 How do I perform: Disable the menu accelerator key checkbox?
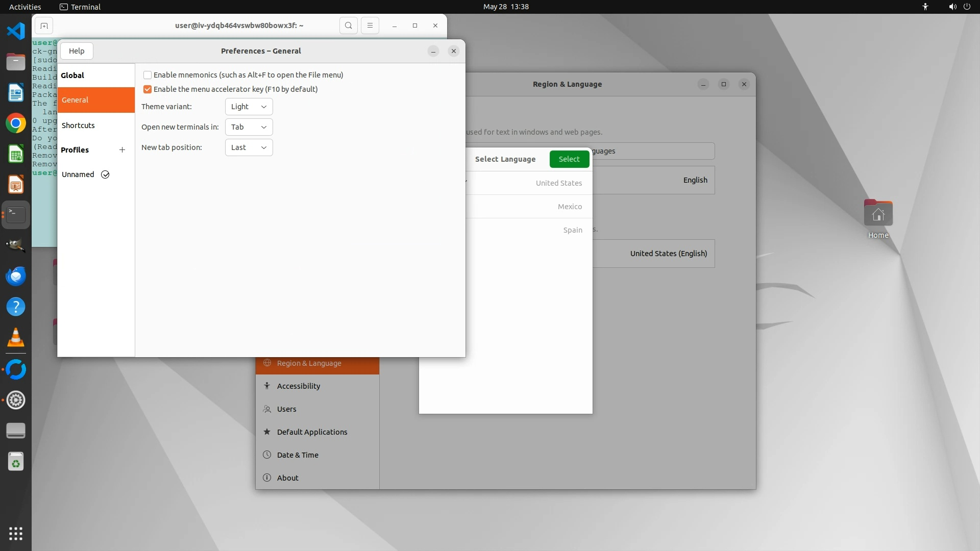point(148,89)
